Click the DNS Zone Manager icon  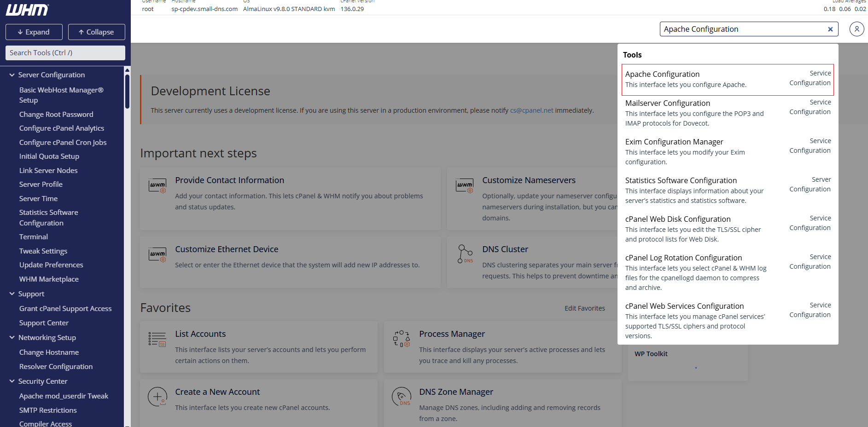(x=402, y=397)
